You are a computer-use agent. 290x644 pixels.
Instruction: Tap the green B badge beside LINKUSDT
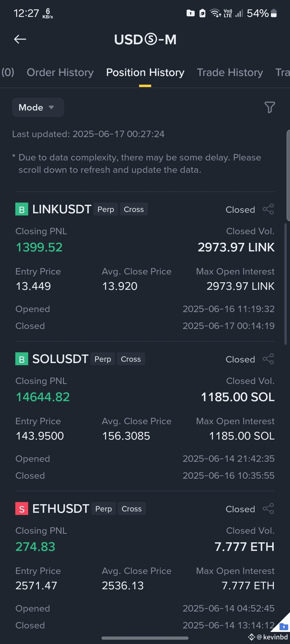[x=22, y=209]
